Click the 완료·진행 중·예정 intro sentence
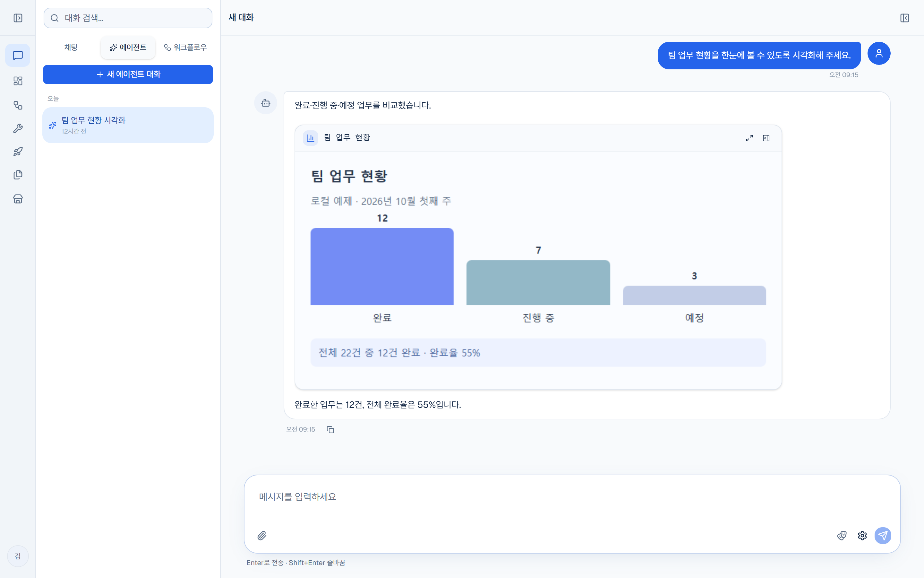The width and height of the screenshot is (924, 578). tap(362, 105)
